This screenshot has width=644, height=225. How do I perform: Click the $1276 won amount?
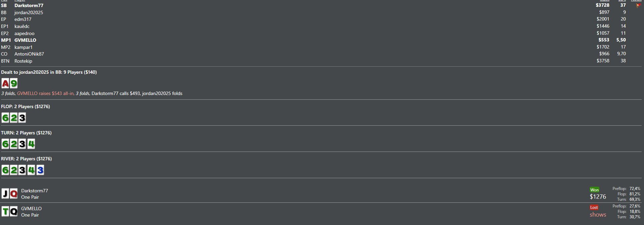click(x=598, y=197)
